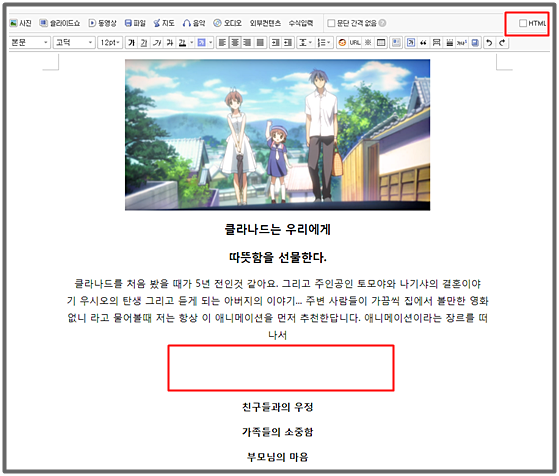
Task: Insert an emoticon
Action: point(342,43)
